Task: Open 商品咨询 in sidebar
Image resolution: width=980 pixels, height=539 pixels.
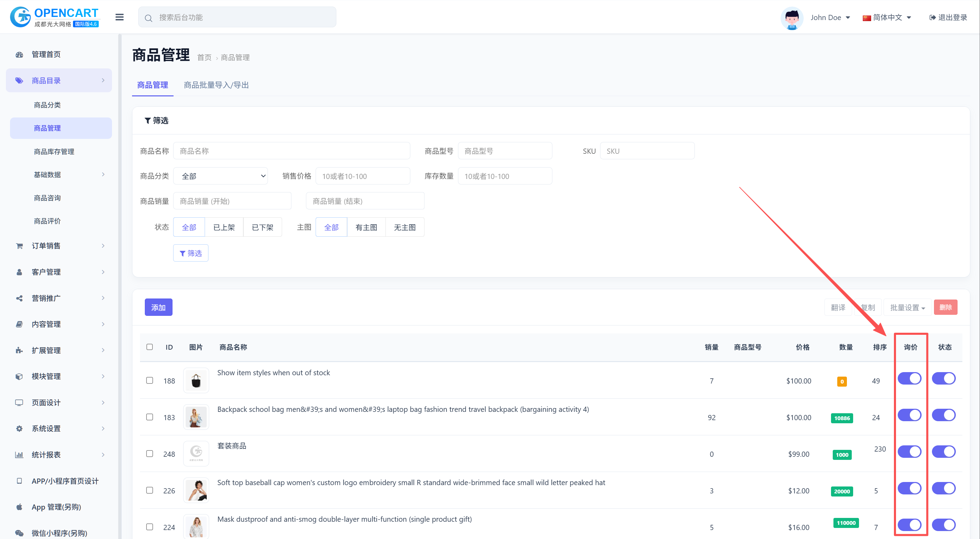Action: 47,198
